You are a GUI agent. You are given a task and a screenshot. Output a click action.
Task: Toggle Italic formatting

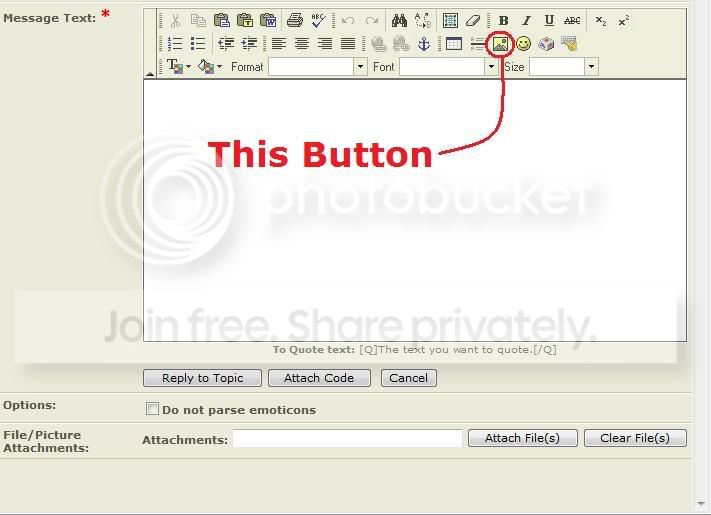pyautogui.click(x=526, y=20)
